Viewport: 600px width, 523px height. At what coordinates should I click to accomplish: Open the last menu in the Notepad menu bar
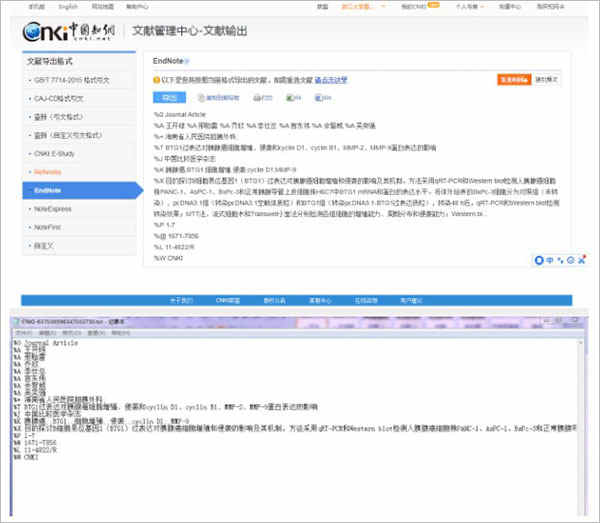tap(121, 333)
